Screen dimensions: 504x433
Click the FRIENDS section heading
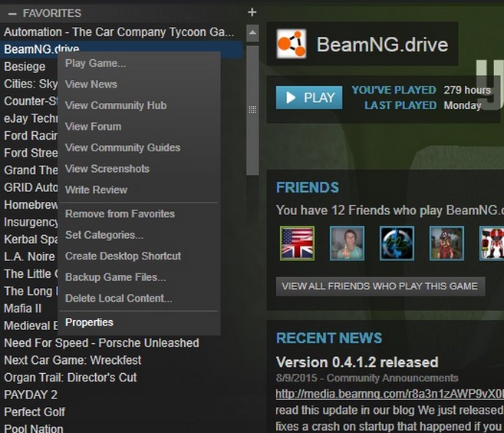(x=308, y=187)
